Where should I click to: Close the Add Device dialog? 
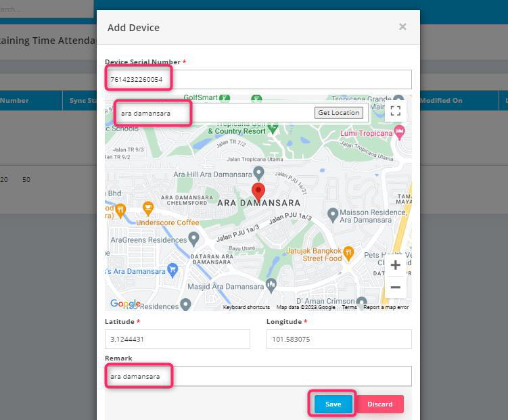point(402,26)
